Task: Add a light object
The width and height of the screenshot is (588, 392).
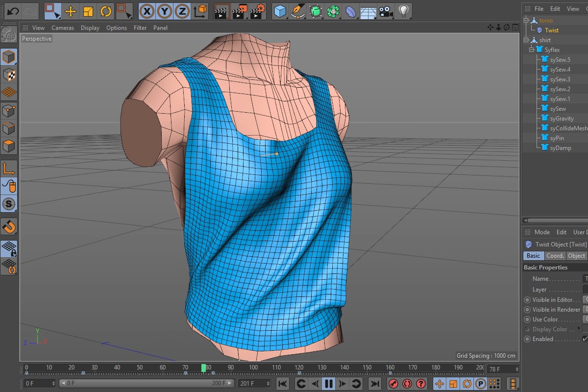Action: pyautogui.click(x=403, y=11)
